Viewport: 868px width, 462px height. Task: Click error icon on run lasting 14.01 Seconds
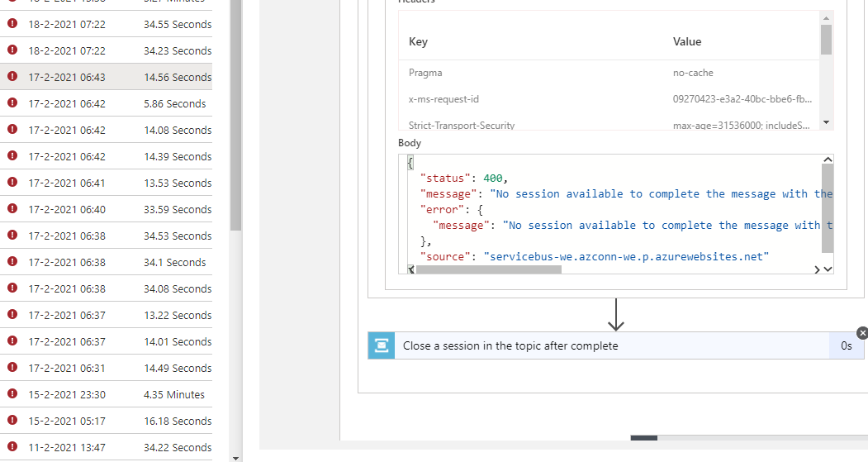click(12, 341)
